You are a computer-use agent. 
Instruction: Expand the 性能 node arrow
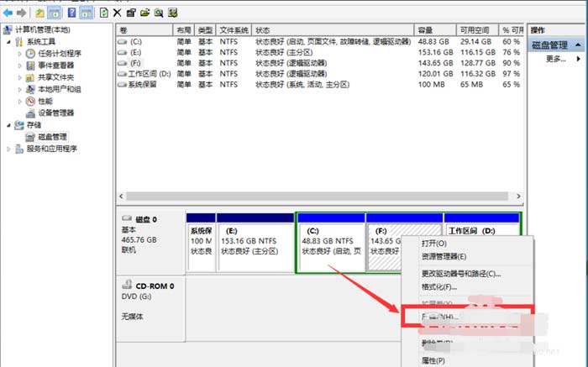pyautogui.click(x=20, y=102)
